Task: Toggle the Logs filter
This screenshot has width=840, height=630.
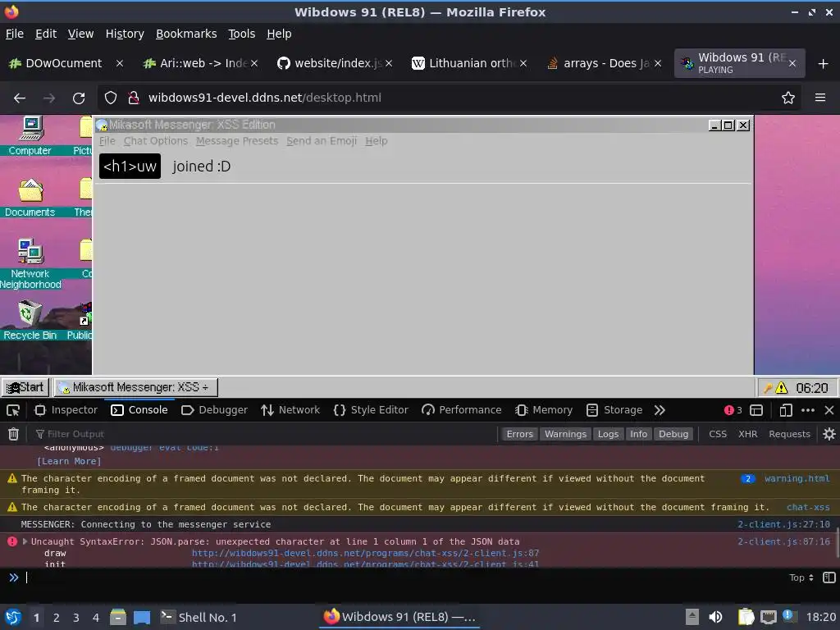Action: click(608, 434)
